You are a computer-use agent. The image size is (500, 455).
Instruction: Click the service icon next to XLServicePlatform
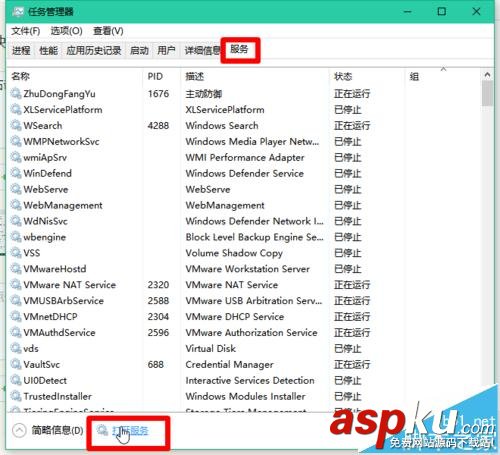(x=16, y=109)
